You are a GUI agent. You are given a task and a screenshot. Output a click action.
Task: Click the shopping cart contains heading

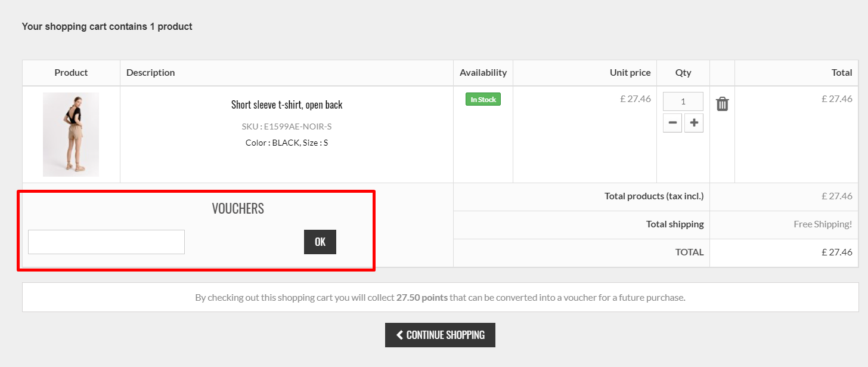click(107, 26)
